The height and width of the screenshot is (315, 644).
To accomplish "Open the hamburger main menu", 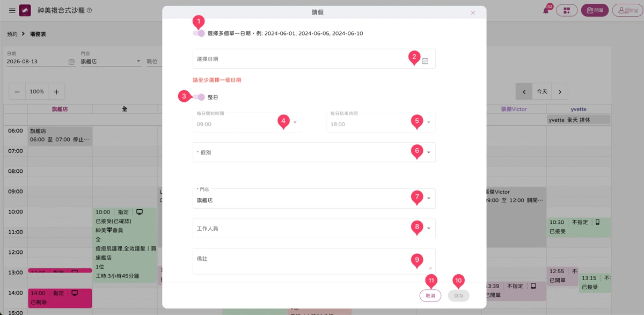I will [12, 11].
